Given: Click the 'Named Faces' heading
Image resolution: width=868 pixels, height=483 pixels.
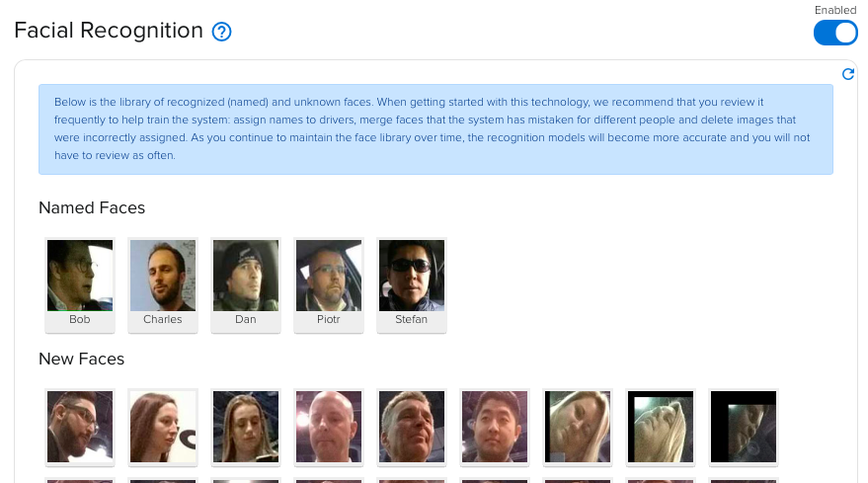Looking at the screenshot, I should [x=92, y=207].
